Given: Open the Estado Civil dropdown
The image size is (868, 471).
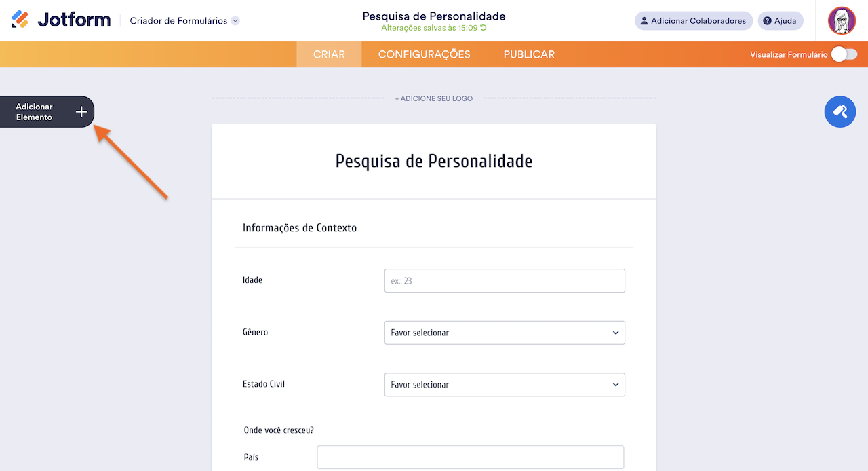Looking at the screenshot, I should pos(505,385).
